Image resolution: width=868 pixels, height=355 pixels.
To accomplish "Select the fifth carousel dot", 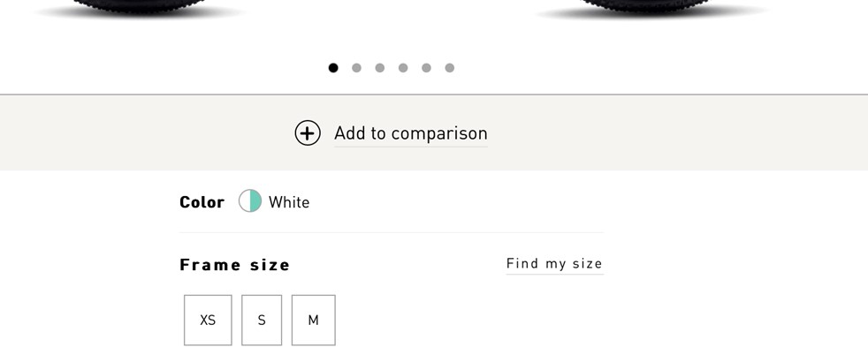I will pos(426,68).
